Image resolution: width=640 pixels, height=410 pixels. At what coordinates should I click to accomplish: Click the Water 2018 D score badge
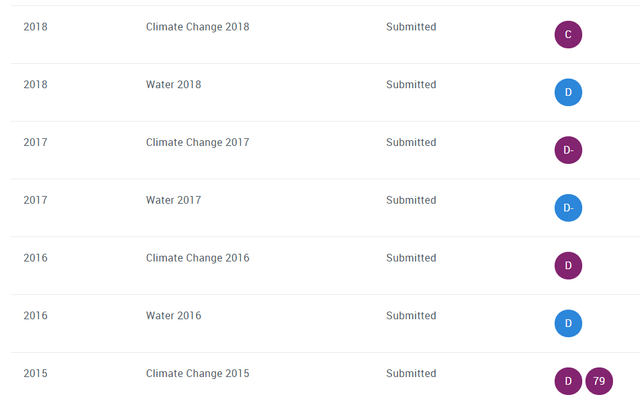(568, 93)
